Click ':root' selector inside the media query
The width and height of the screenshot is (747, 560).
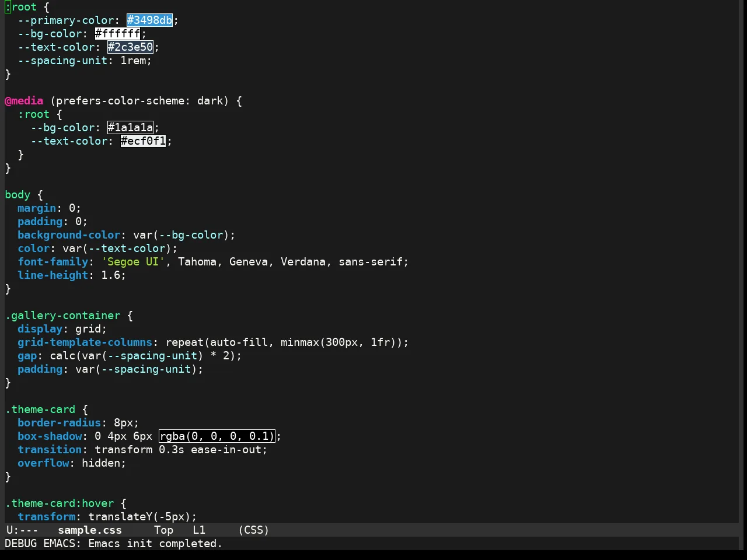click(x=34, y=114)
